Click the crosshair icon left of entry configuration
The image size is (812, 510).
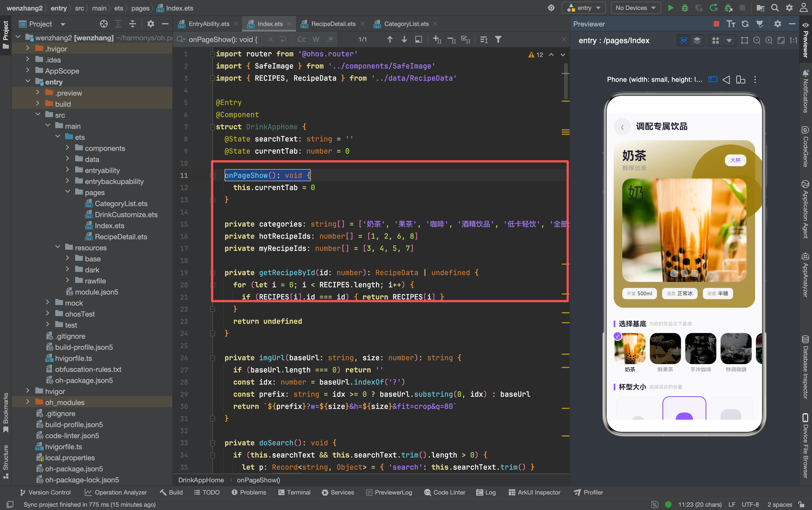coord(551,8)
